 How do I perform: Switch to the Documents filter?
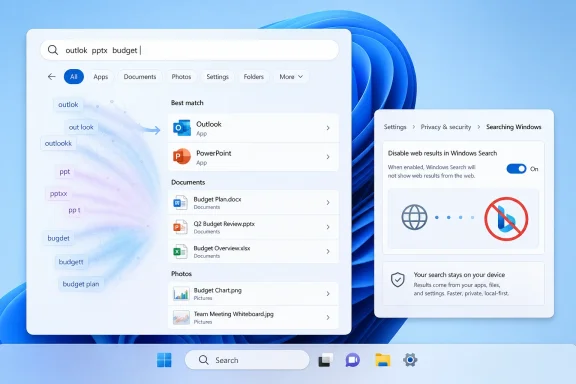(140, 76)
